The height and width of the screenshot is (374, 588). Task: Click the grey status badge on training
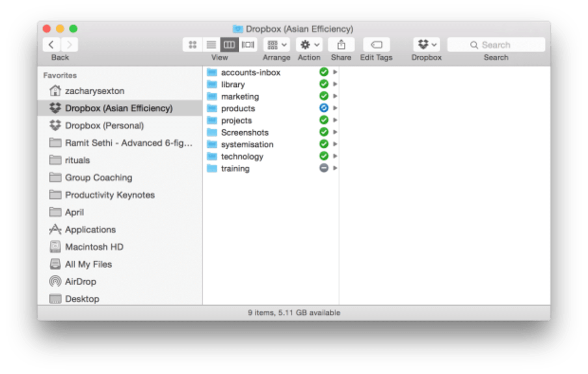tap(324, 168)
